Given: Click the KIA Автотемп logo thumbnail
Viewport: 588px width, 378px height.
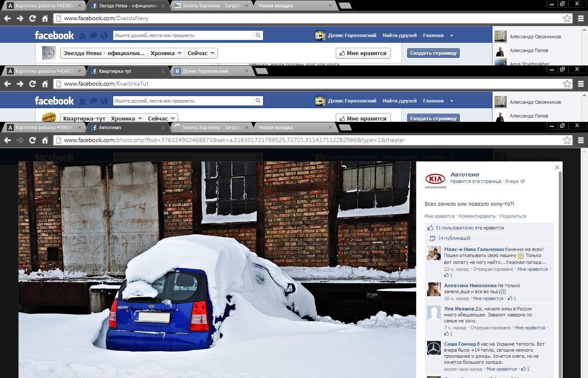Looking at the screenshot, I should click(x=436, y=180).
